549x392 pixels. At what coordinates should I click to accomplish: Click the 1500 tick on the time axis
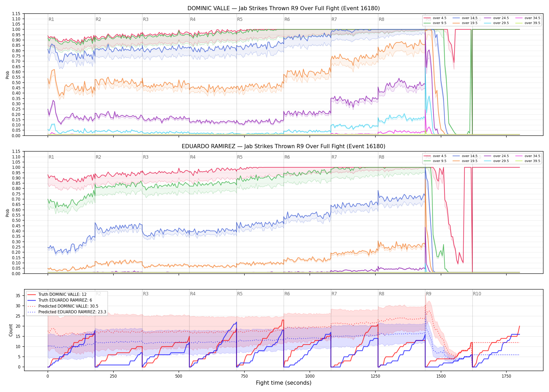tap(441, 376)
